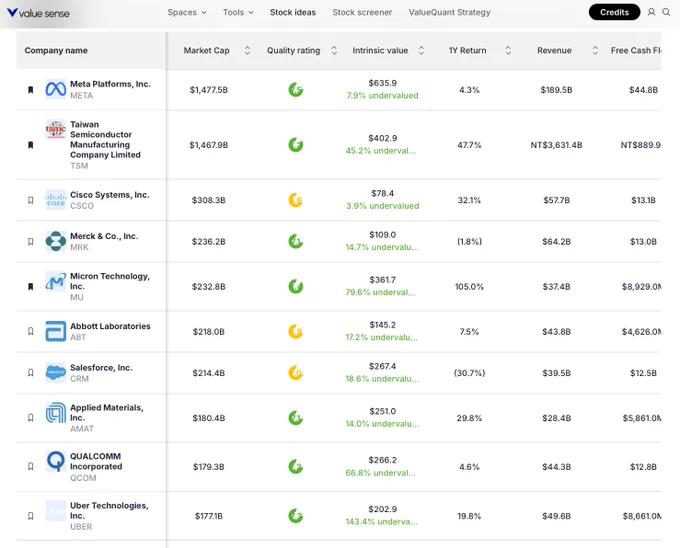Screen dimensions: 680x548
Task: Click Cisco's 3.9% undervalued label
Action: [x=382, y=206]
